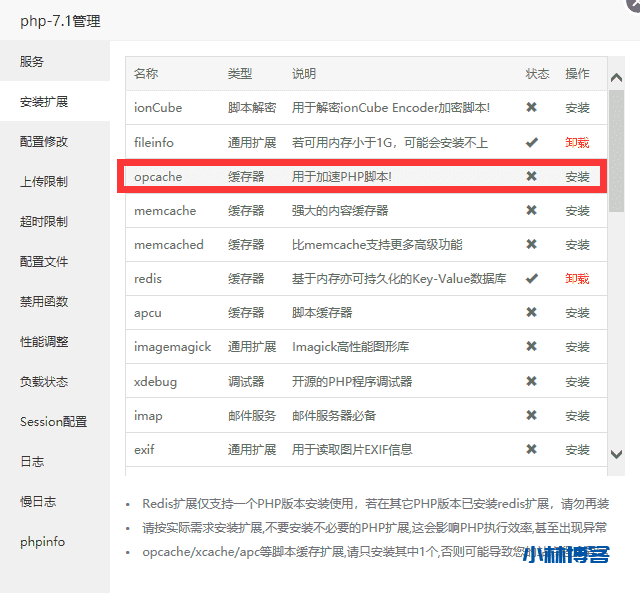Switch to the 配置修改 tab
The height and width of the screenshot is (593, 640).
(44, 142)
